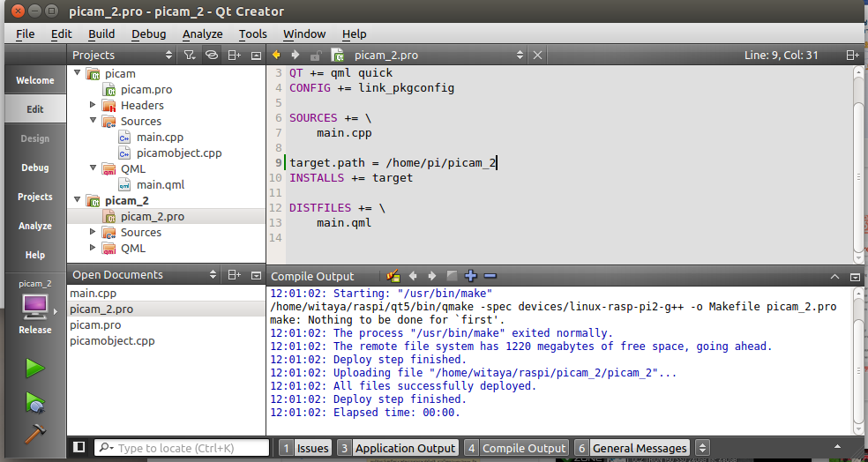Screen dimensions: 868x462
Task: Go to previous item in Compile Output
Action: point(413,276)
